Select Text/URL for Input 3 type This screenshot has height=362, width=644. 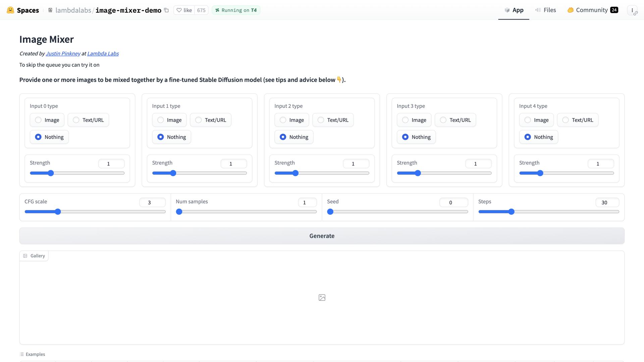[443, 120]
